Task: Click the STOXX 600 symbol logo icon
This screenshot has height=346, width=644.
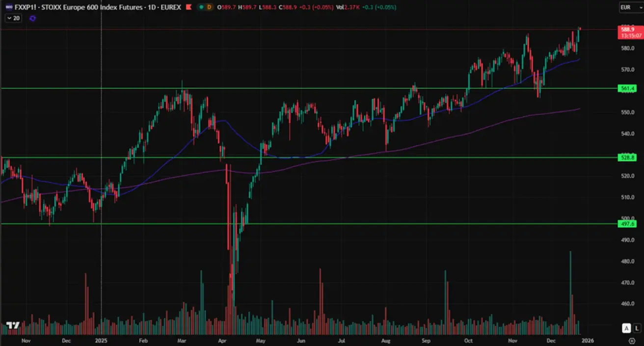Action: (x=9, y=7)
